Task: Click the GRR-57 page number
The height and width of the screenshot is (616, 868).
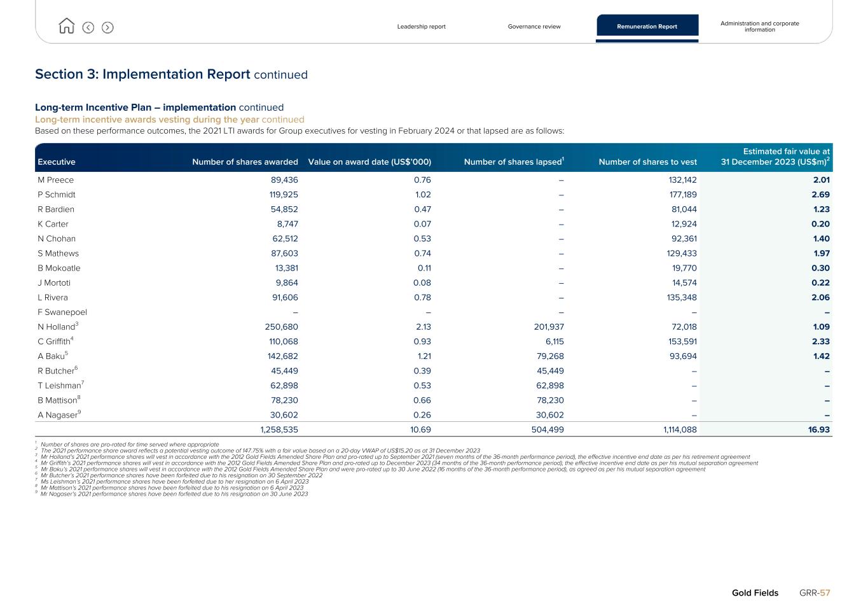Action: [815, 592]
